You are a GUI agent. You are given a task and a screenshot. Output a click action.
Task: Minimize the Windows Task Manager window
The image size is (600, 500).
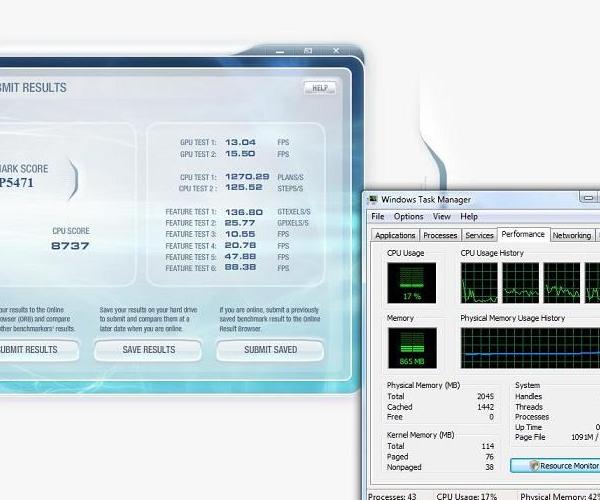(589, 197)
